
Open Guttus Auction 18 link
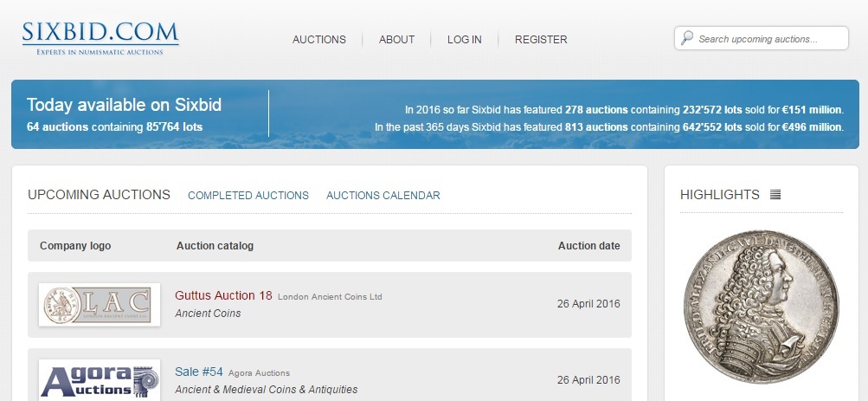point(223,295)
